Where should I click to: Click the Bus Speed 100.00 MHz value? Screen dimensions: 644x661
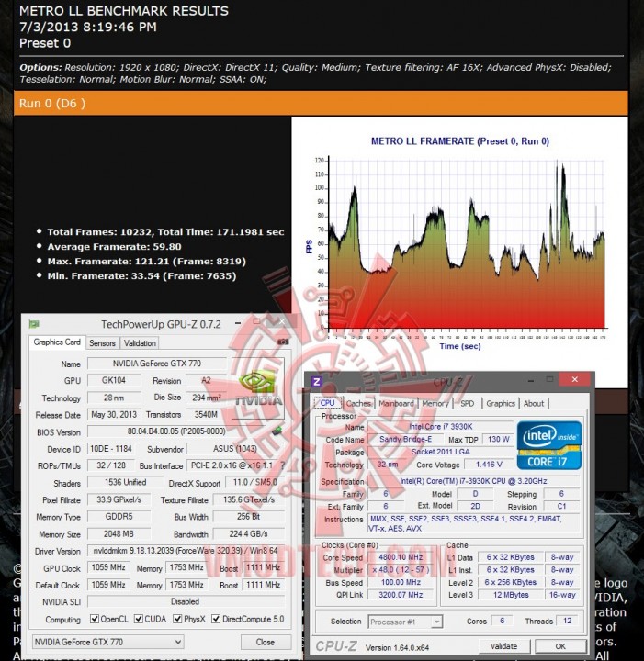(400, 582)
